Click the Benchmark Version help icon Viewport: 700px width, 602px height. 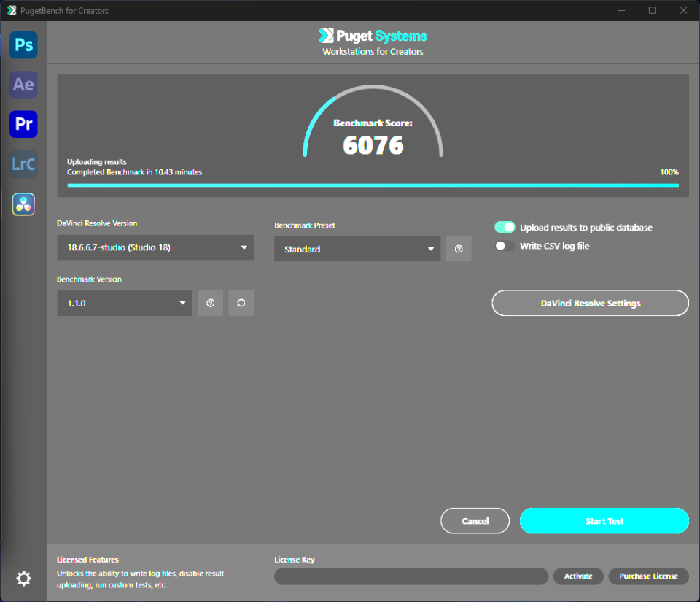click(x=210, y=303)
